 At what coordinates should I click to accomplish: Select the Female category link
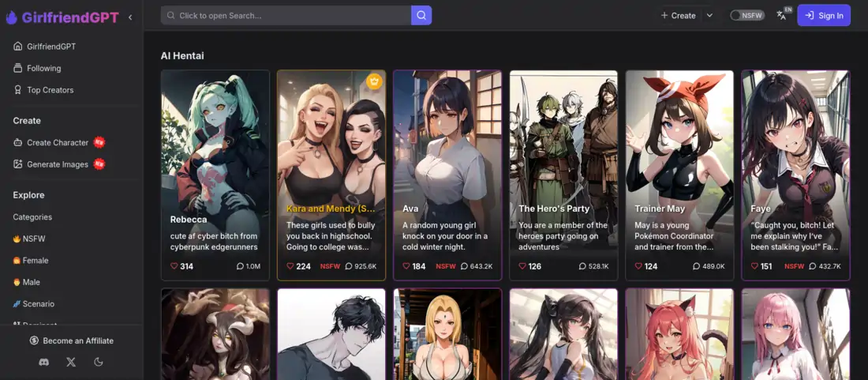click(31, 261)
